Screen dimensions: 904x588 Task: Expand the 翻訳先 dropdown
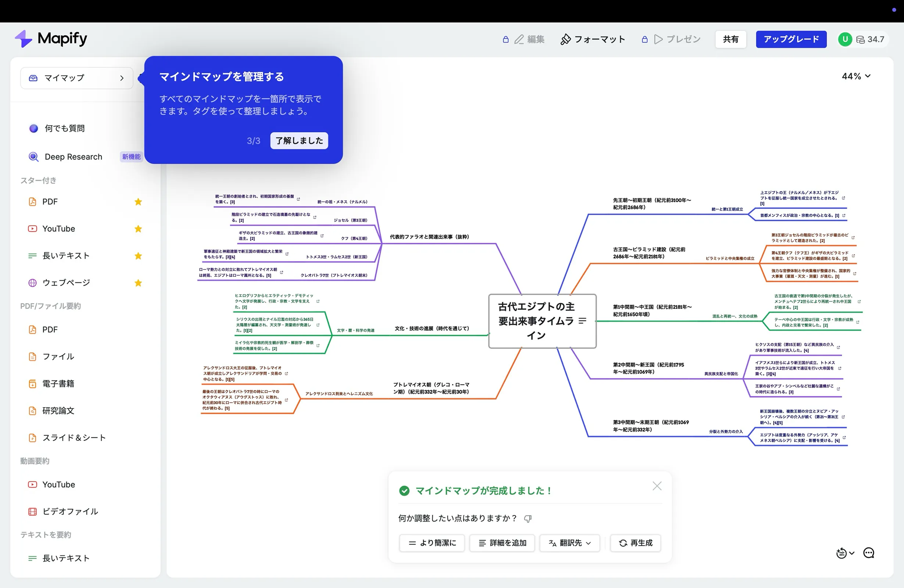569,543
